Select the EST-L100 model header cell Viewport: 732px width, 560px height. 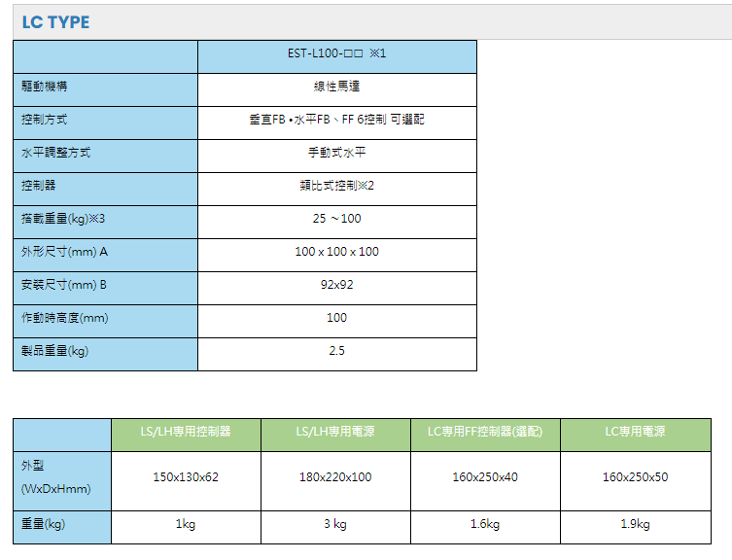click(x=336, y=53)
